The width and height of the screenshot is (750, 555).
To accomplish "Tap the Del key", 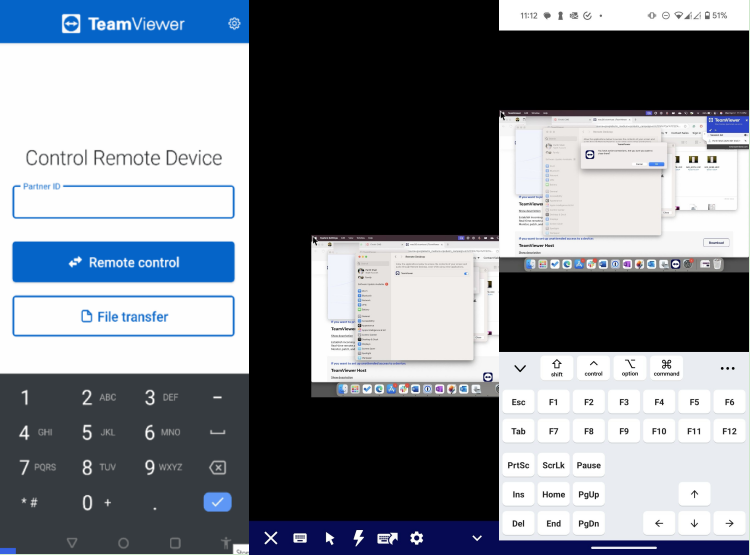I will tap(518, 523).
